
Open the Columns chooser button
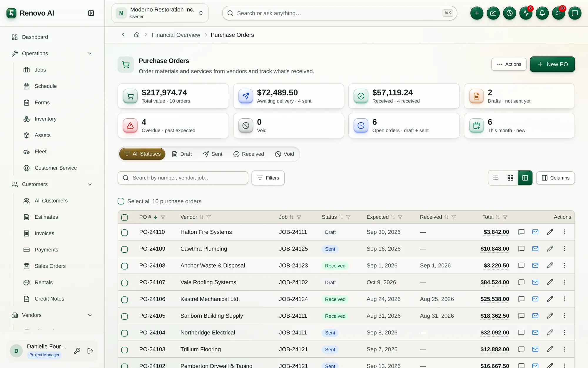pos(555,178)
